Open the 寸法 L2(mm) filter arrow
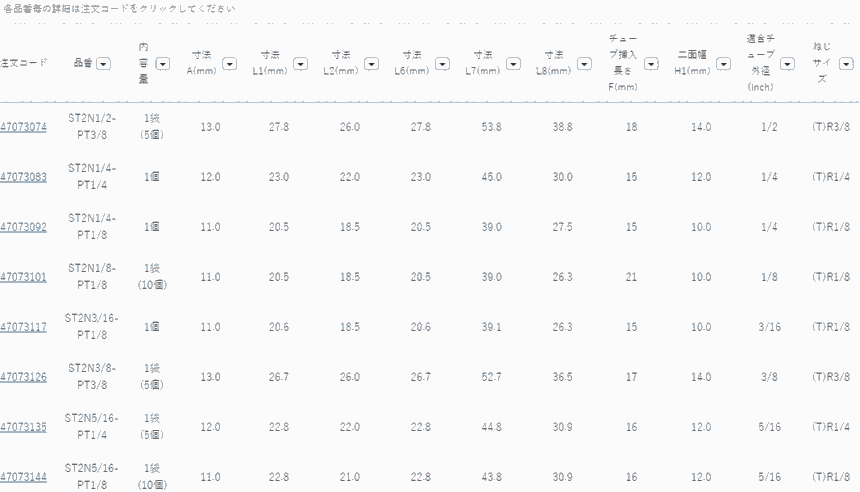The height and width of the screenshot is (492, 860). 371,63
